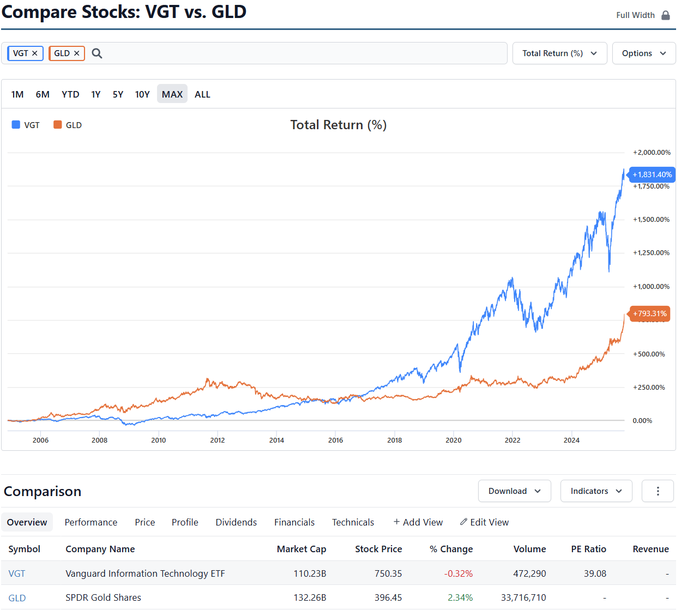This screenshot has width=681, height=616.
Task: Remove GLD ticker with its X icon
Action: [x=77, y=53]
